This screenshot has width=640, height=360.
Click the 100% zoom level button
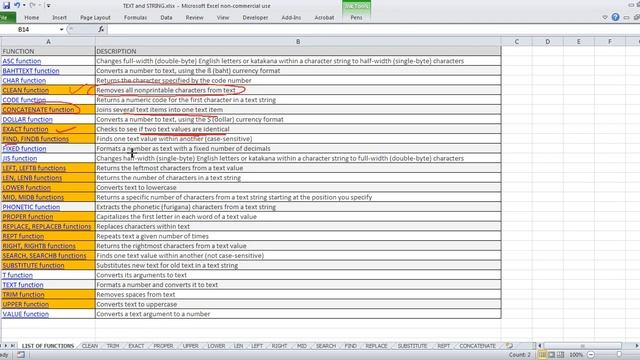tap(576, 355)
